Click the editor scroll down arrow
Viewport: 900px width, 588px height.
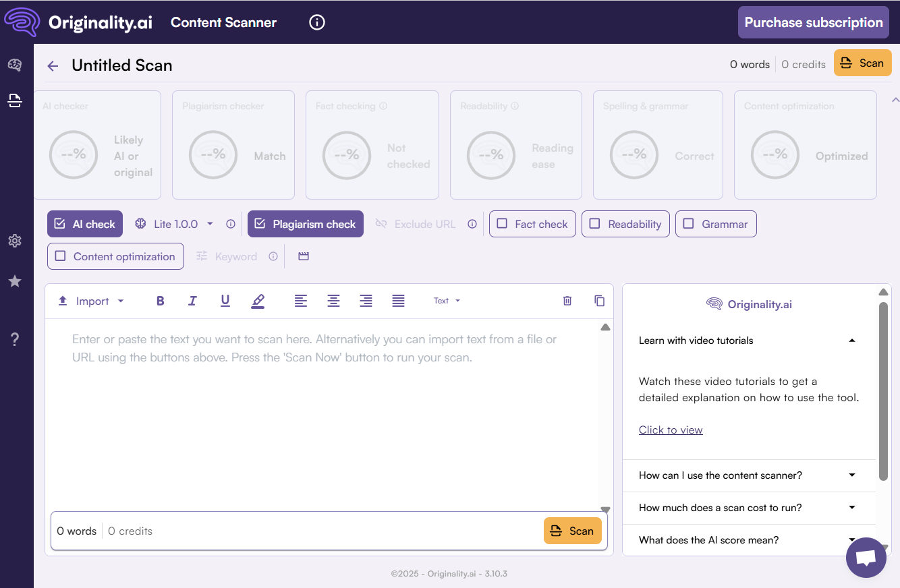click(x=605, y=510)
